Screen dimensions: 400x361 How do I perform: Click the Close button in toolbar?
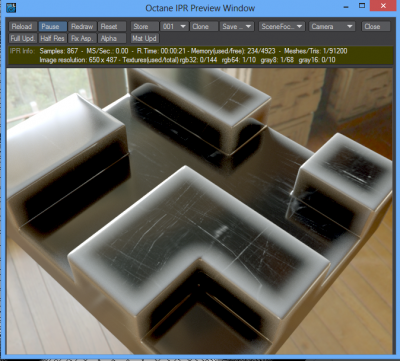click(x=376, y=27)
